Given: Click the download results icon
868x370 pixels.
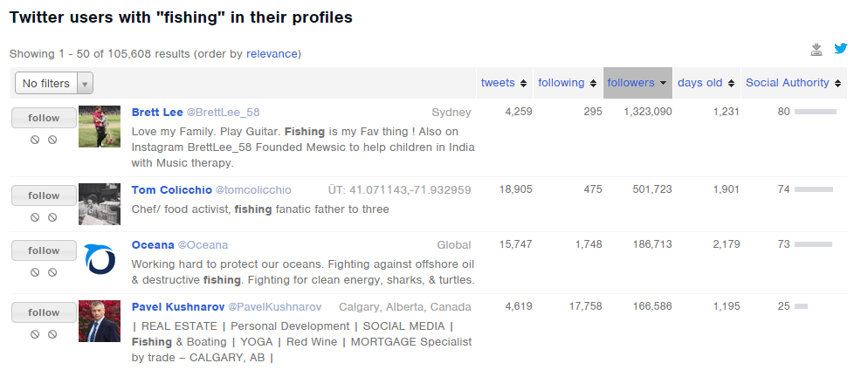Looking at the screenshot, I should click(816, 49).
